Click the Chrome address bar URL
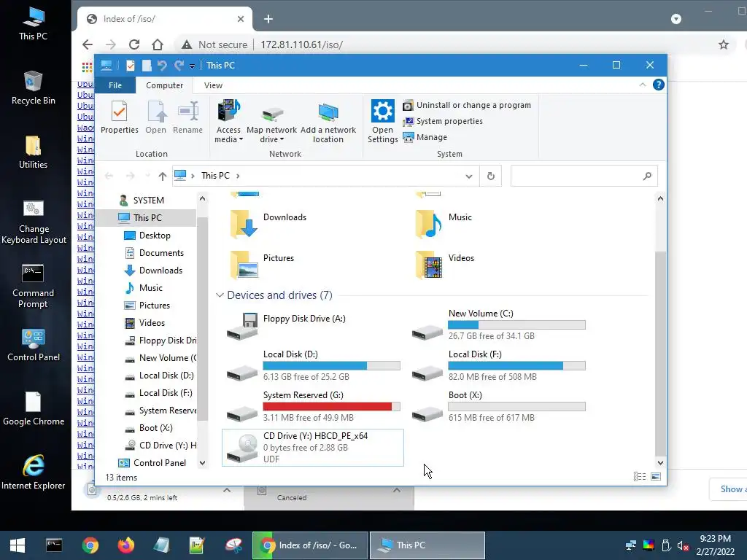Viewport: 747px width, 560px height. click(301, 44)
